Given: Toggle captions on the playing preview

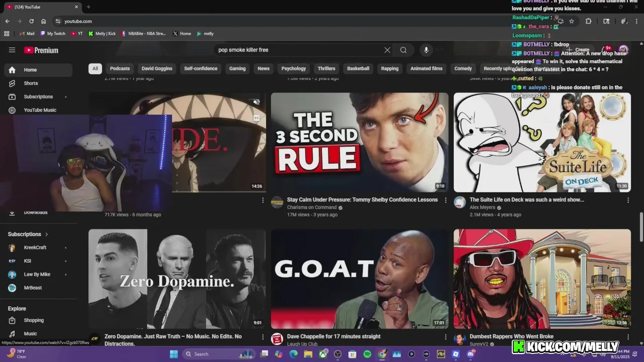Looking at the screenshot, I should (257, 118).
